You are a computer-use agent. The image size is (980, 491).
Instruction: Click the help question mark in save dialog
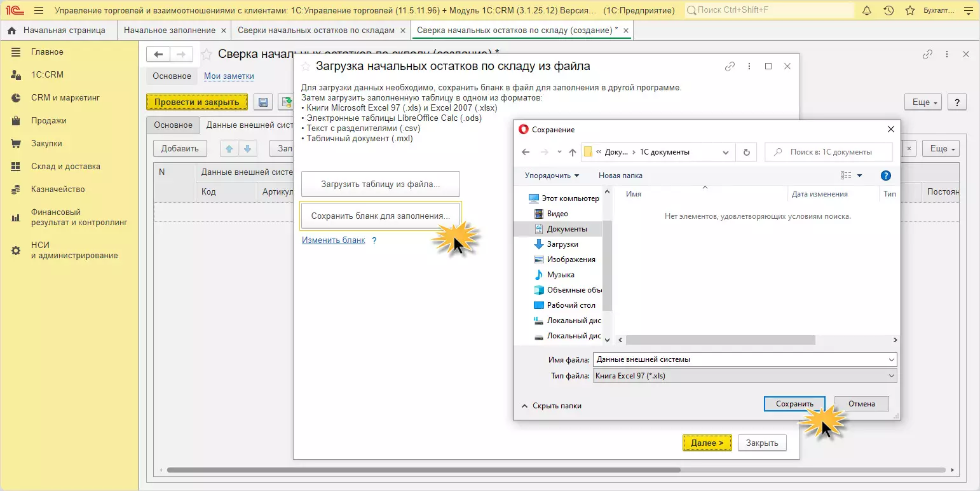[x=886, y=176]
